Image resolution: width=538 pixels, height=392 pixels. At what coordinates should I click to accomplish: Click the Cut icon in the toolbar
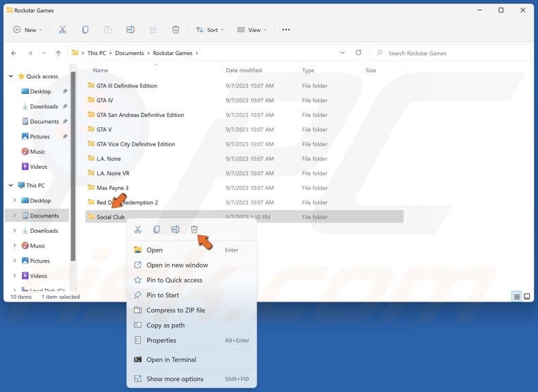click(63, 30)
